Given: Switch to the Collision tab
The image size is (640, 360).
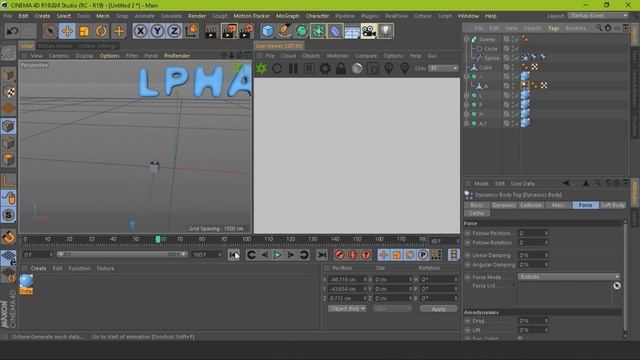Looking at the screenshot, I should 531,205.
